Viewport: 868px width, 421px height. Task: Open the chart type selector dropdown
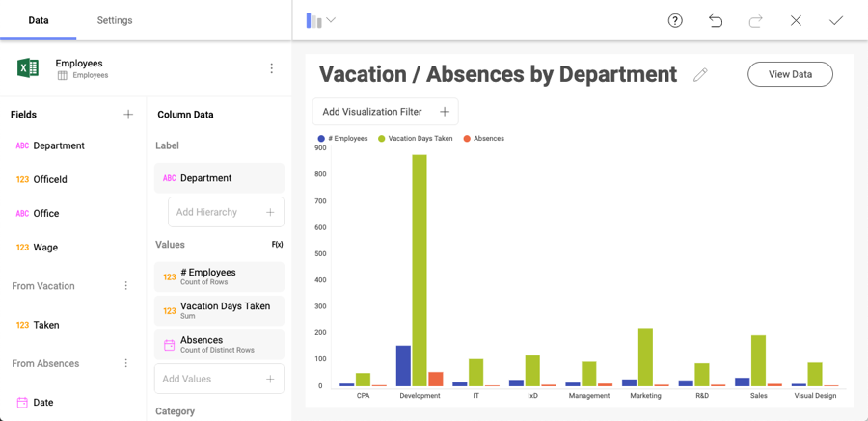pyautogui.click(x=320, y=20)
